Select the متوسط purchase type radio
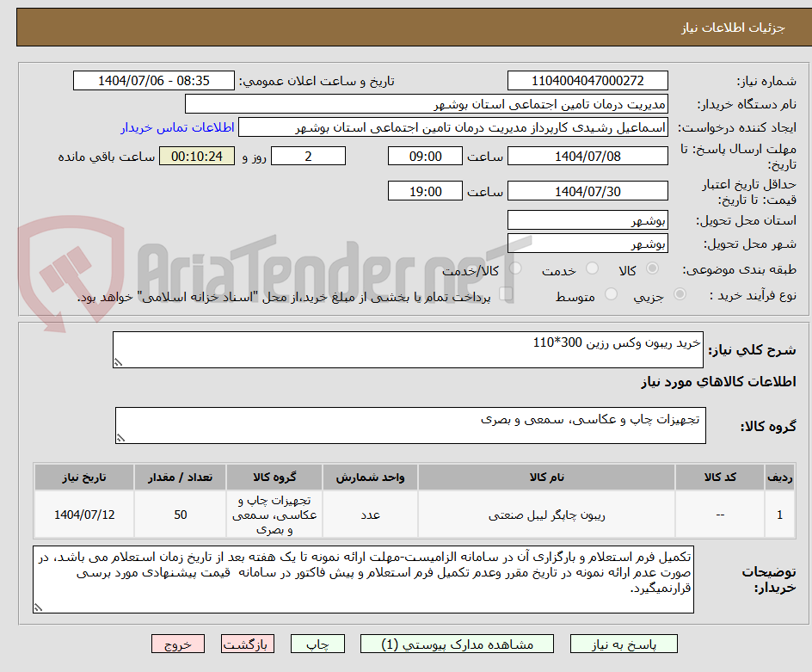Viewport: 812px width, 672px height. click(611, 294)
